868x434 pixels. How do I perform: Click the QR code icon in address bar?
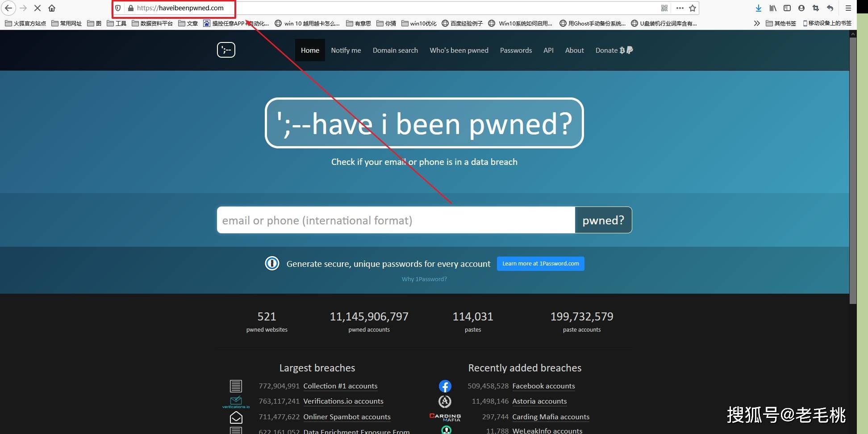664,8
